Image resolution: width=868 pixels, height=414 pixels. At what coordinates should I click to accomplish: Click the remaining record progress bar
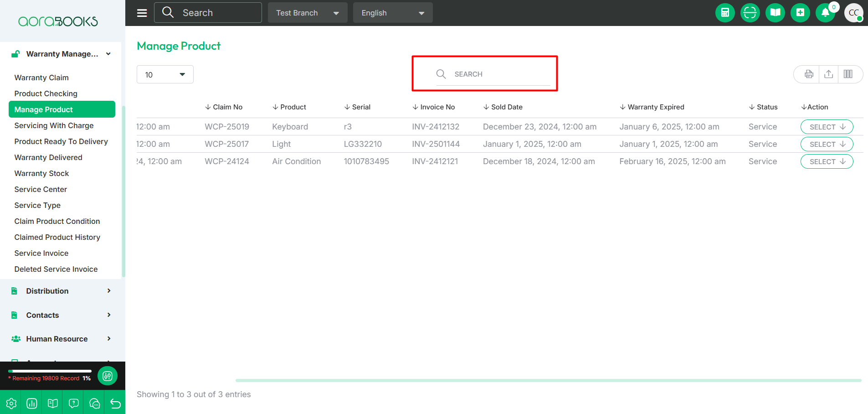click(50, 371)
